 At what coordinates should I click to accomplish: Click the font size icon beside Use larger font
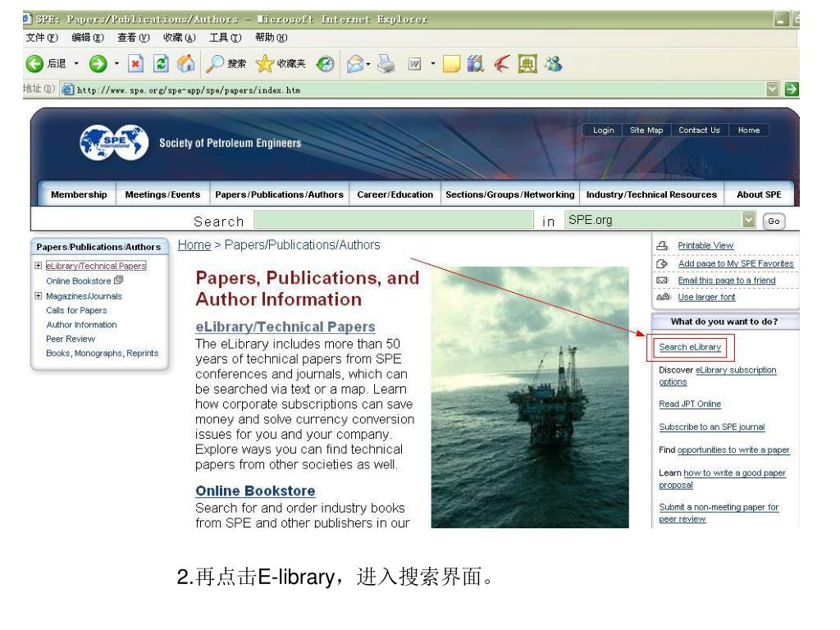point(663,297)
